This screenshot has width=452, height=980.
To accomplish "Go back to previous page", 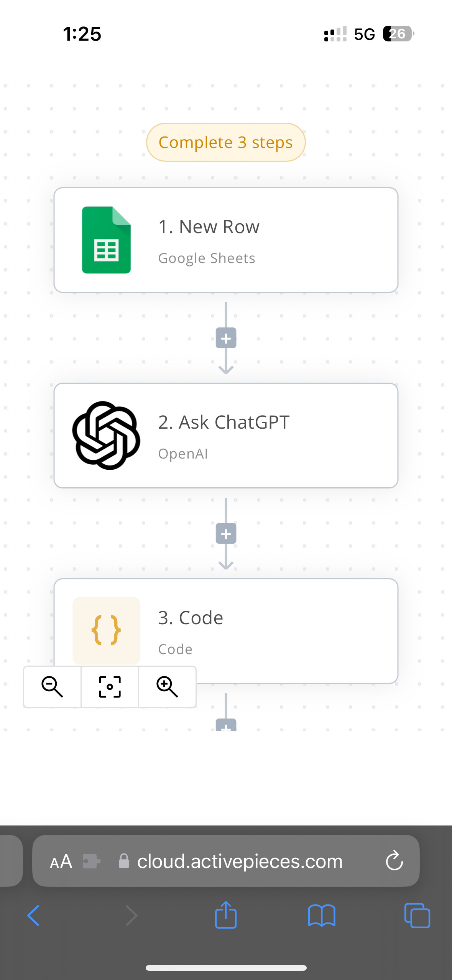I will coord(34,916).
